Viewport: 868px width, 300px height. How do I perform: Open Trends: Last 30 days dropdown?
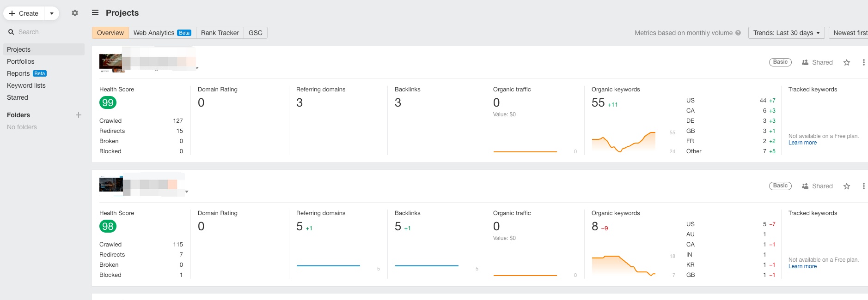click(x=786, y=33)
